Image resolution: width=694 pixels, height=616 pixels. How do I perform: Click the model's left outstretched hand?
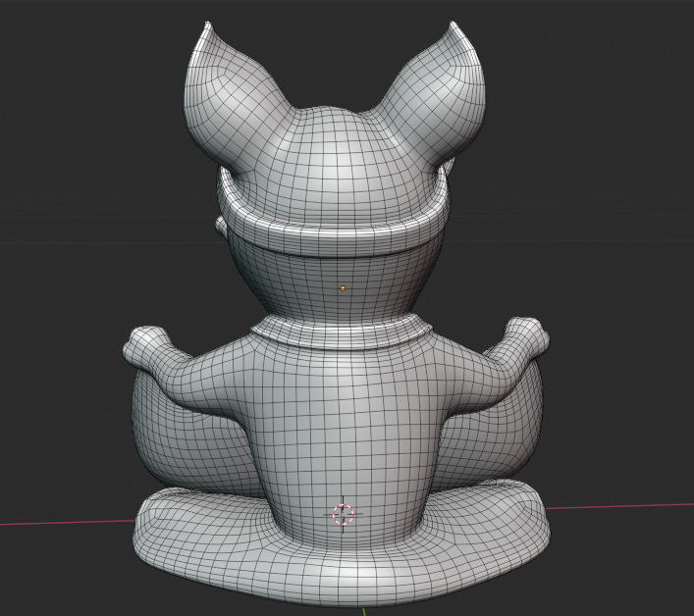146,346
